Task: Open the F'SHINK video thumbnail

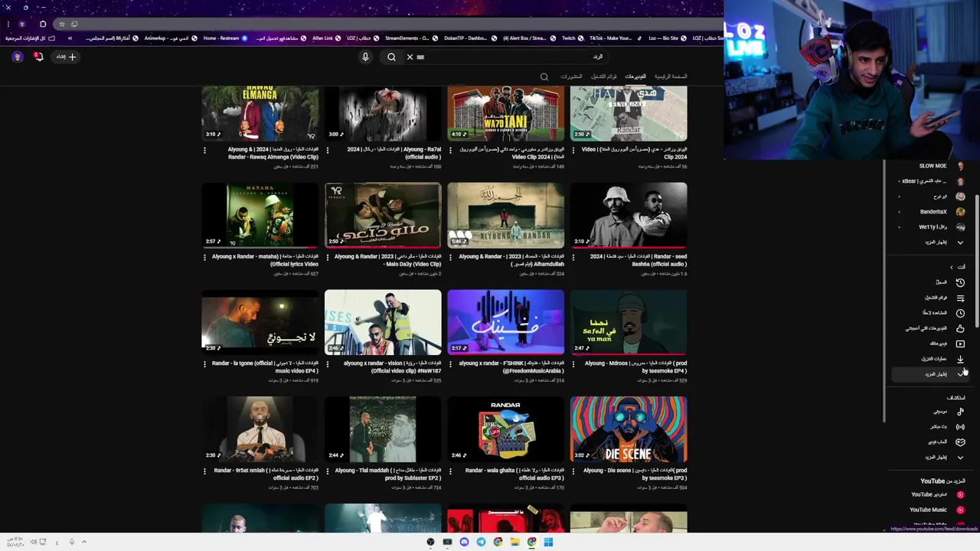Action: [506, 322]
